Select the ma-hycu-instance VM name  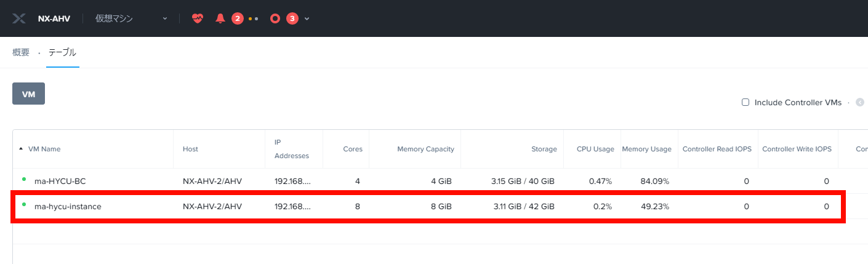tap(68, 207)
